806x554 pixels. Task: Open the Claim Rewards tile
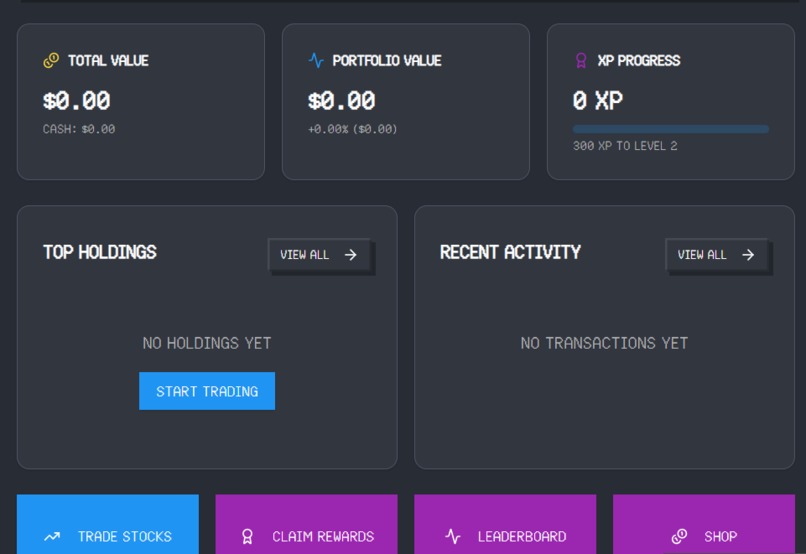(306, 524)
